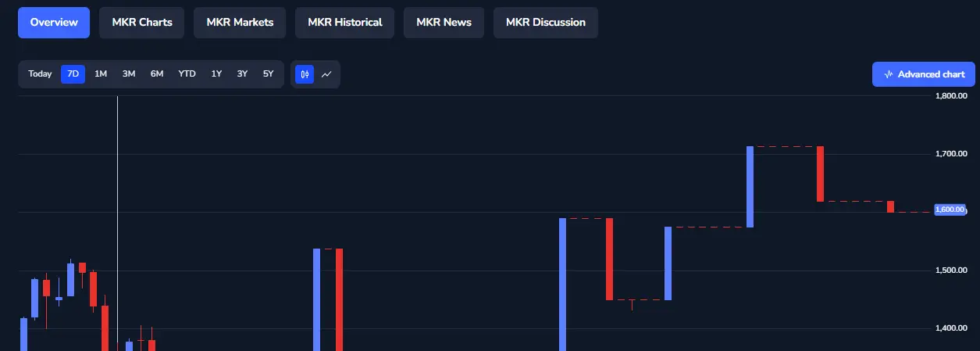The image size is (980, 351).
Task: Choose the 1Y time range
Action: pyautogui.click(x=216, y=74)
